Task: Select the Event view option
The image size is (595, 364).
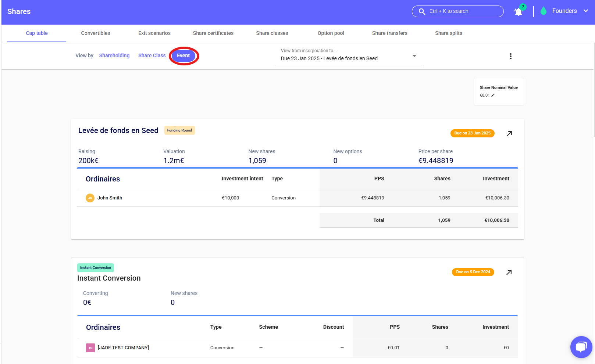Action: (x=184, y=56)
